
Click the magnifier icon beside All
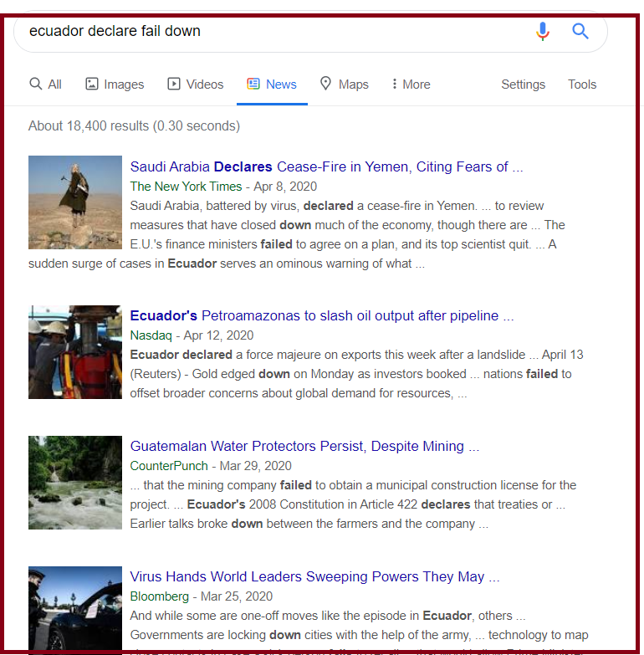(35, 84)
